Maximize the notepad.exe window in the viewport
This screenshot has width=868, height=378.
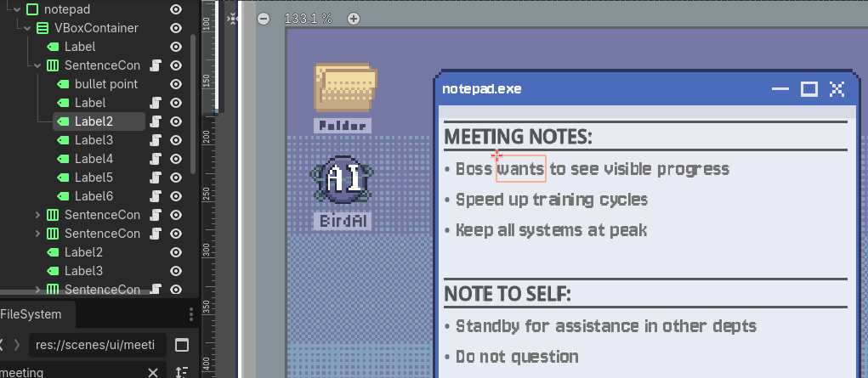(809, 89)
